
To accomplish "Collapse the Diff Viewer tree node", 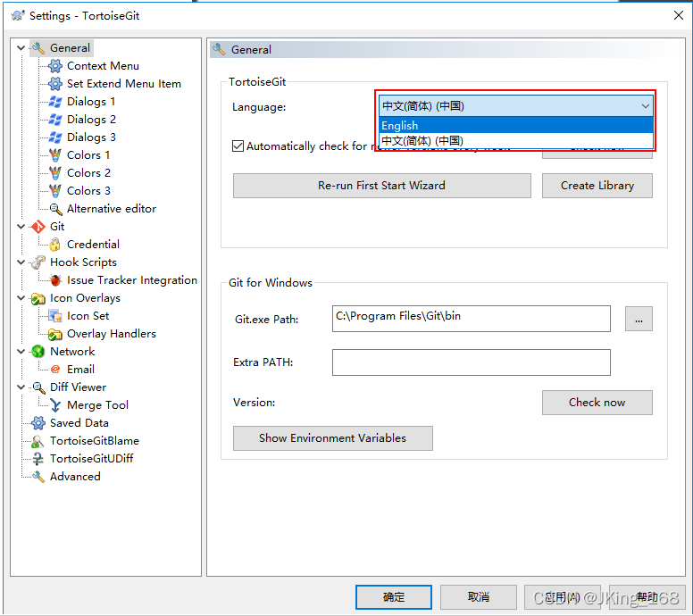I will (21, 387).
